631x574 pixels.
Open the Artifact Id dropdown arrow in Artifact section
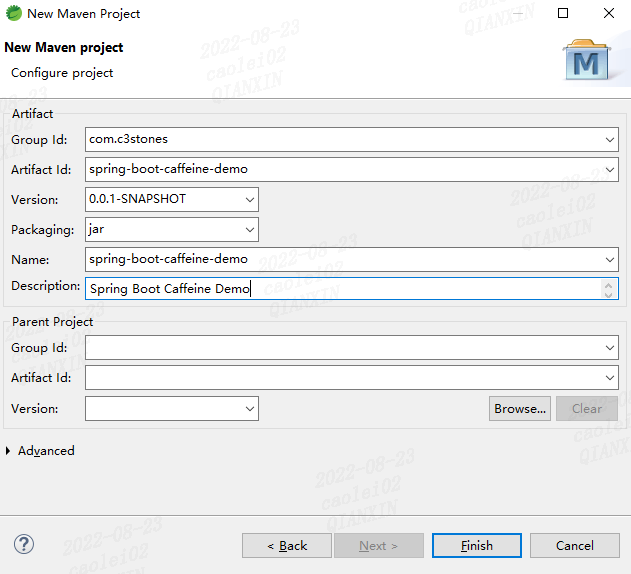[610, 169]
